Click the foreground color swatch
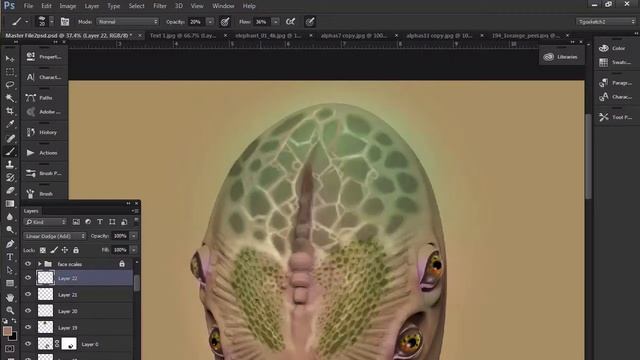 7,331
